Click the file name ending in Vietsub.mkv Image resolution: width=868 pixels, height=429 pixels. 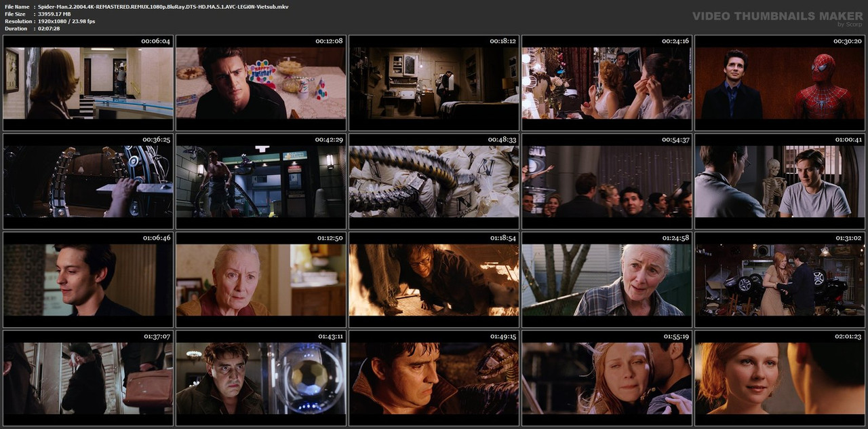pos(163,6)
